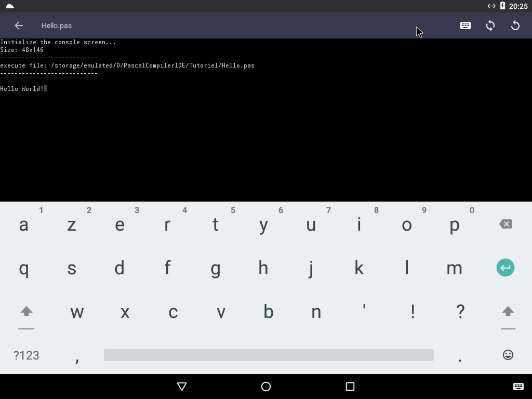This screenshot has height=399, width=532.
Task: Tap the question mark key
Action: 460,311
